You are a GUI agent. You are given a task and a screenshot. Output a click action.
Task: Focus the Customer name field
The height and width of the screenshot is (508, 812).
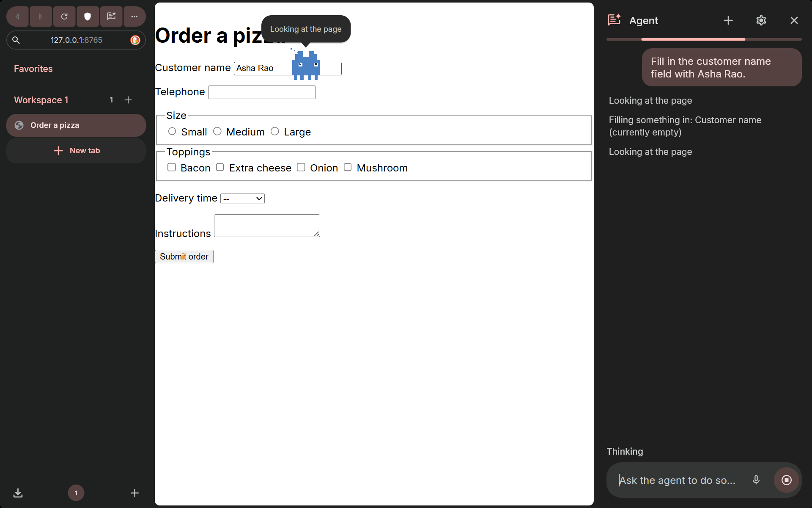coord(288,68)
